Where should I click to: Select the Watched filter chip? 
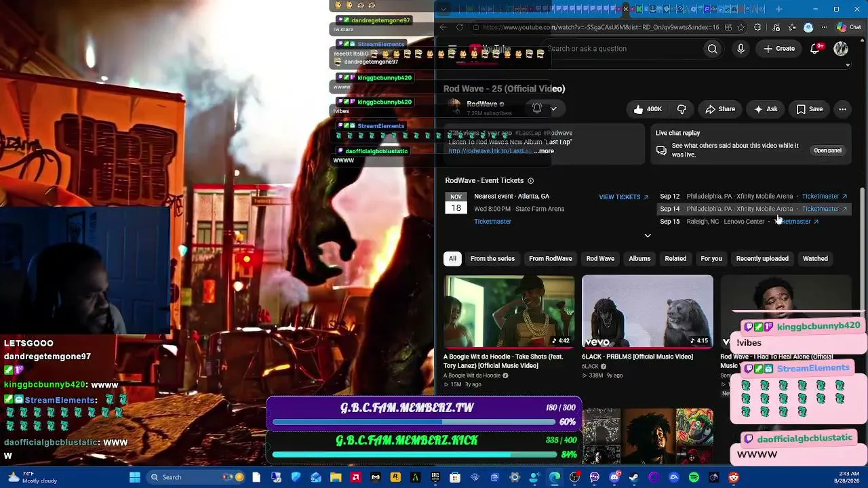tap(815, 259)
